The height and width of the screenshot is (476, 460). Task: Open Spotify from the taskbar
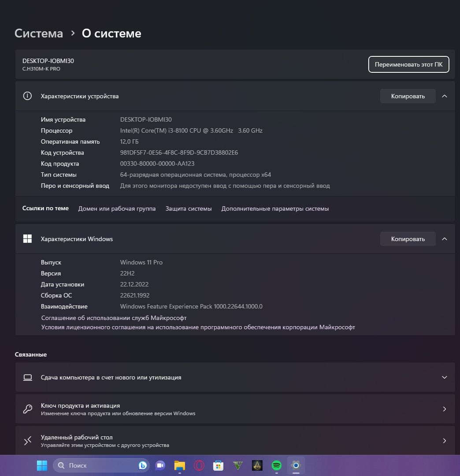tap(276, 465)
